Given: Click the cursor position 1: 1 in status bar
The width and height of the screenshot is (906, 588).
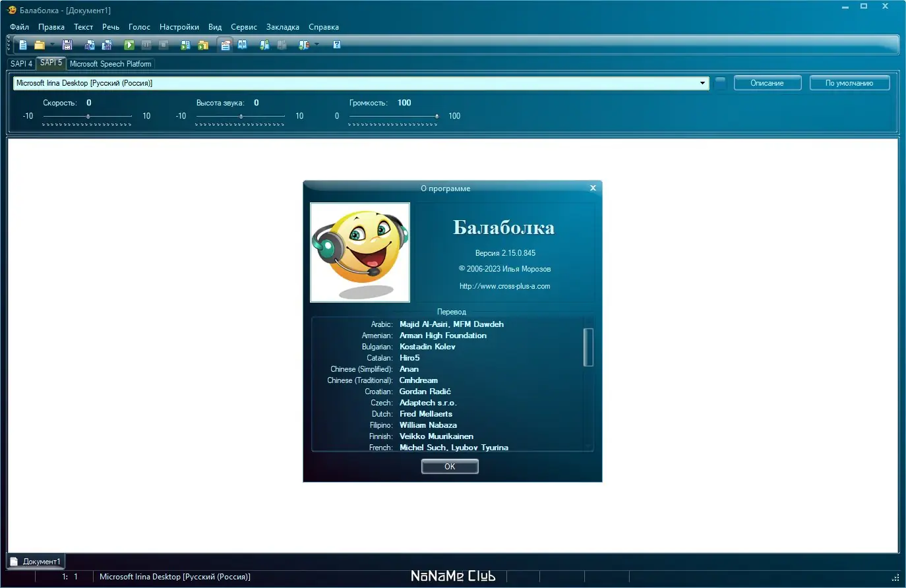Looking at the screenshot, I should coord(70,577).
